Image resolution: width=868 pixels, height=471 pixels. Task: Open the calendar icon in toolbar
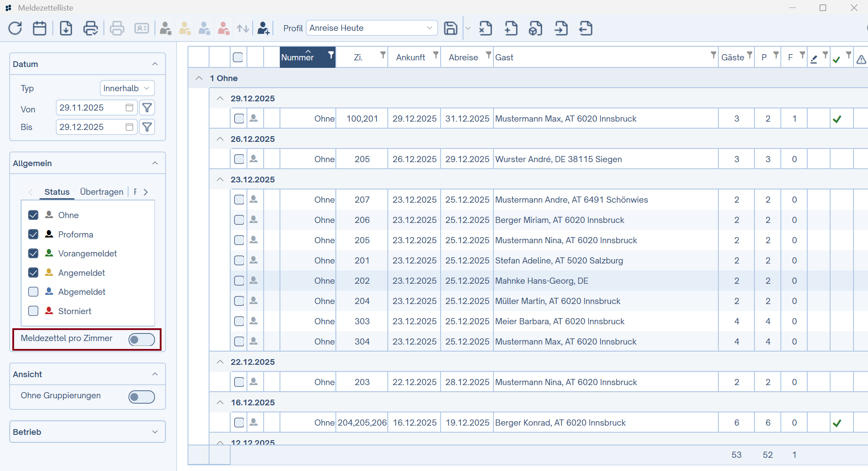[40, 29]
